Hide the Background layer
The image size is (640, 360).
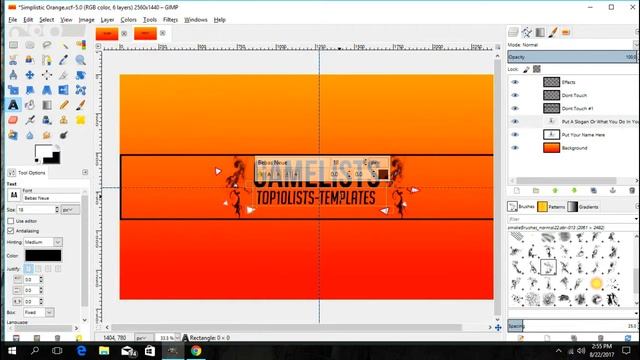click(515, 148)
